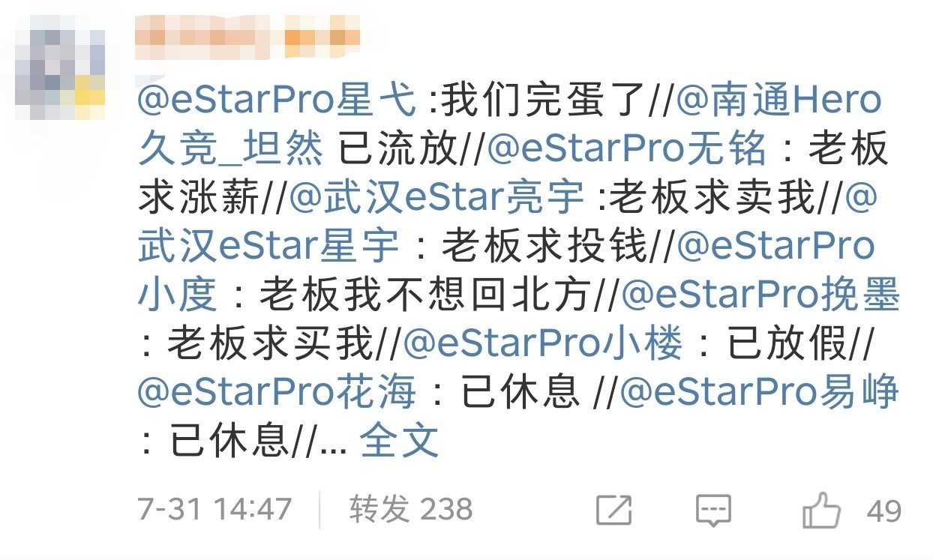
Task: Expand full post via 全文 link
Action: tap(399, 441)
